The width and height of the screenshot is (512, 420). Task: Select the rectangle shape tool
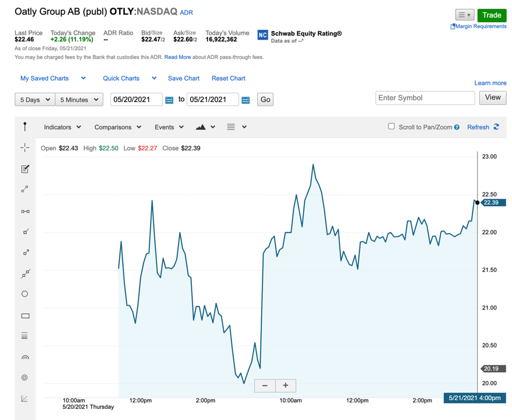tap(25, 316)
